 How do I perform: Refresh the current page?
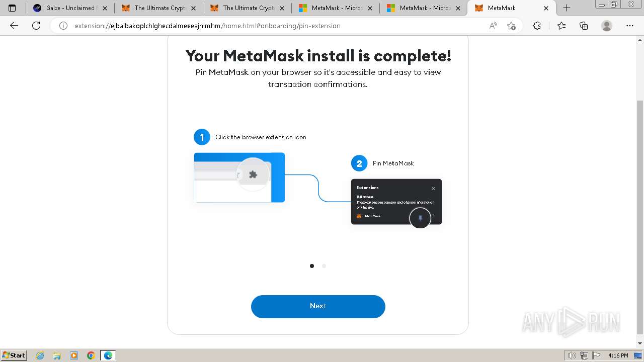tap(36, 26)
